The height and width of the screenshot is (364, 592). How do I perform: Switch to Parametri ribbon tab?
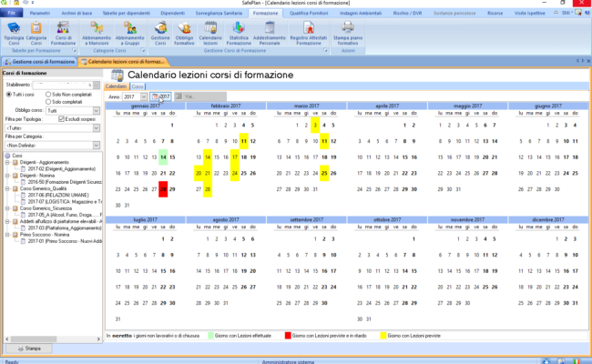click(40, 13)
